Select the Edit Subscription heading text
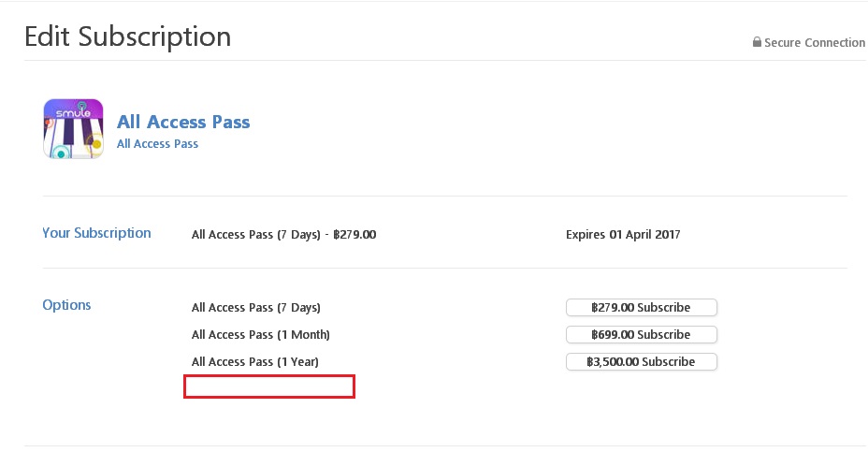The image size is (868, 452). [x=128, y=37]
